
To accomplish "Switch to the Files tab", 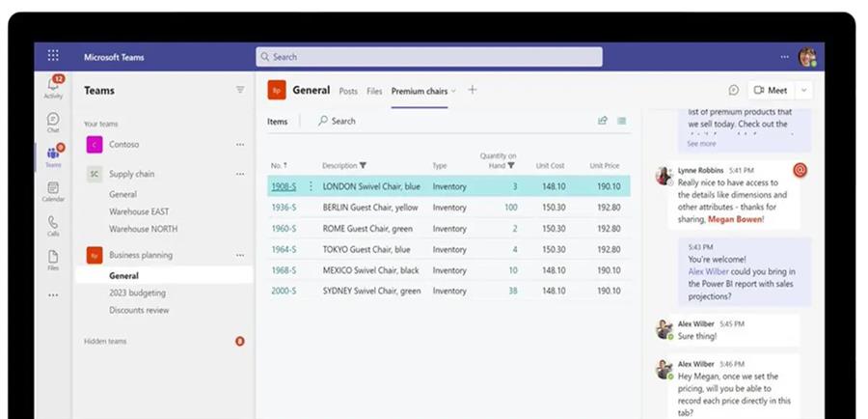I will click(374, 92).
